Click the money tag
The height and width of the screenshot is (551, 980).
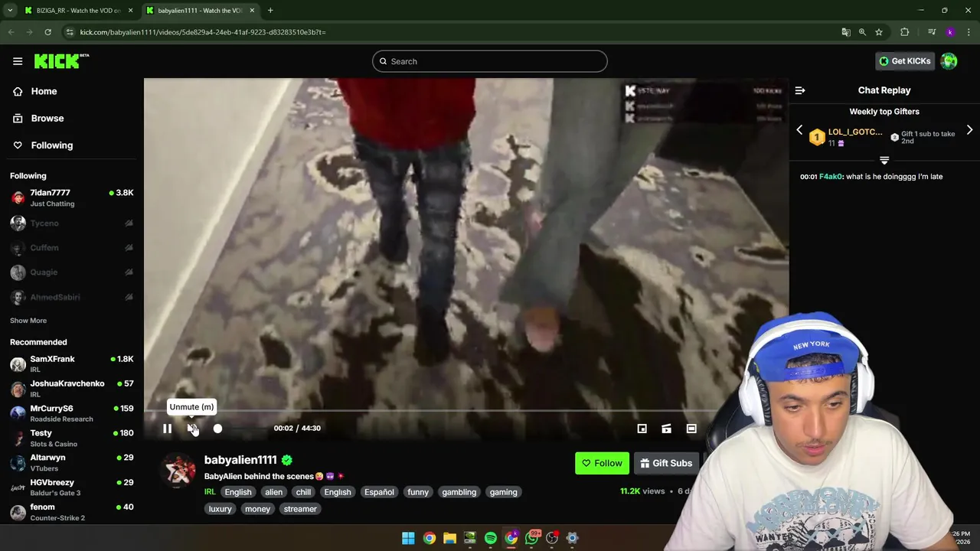pyautogui.click(x=257, y=509)
